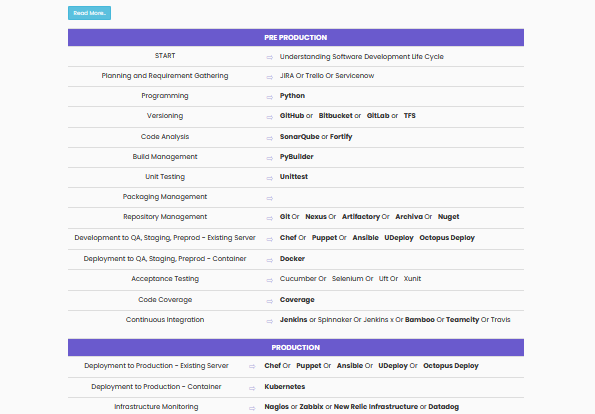Click the PRODUCTION section header
This screenshot has height=414, width=595.
(296, 348)
